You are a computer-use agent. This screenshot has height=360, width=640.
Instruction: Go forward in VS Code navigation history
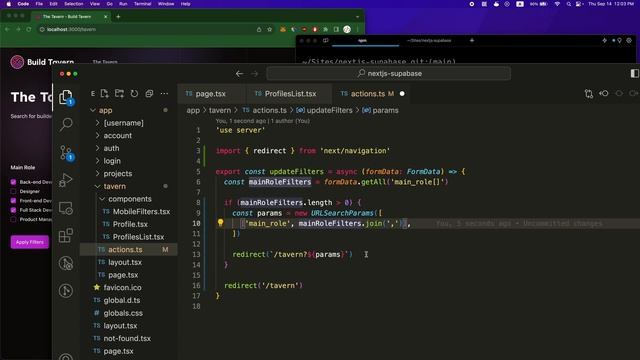(254, 73)
